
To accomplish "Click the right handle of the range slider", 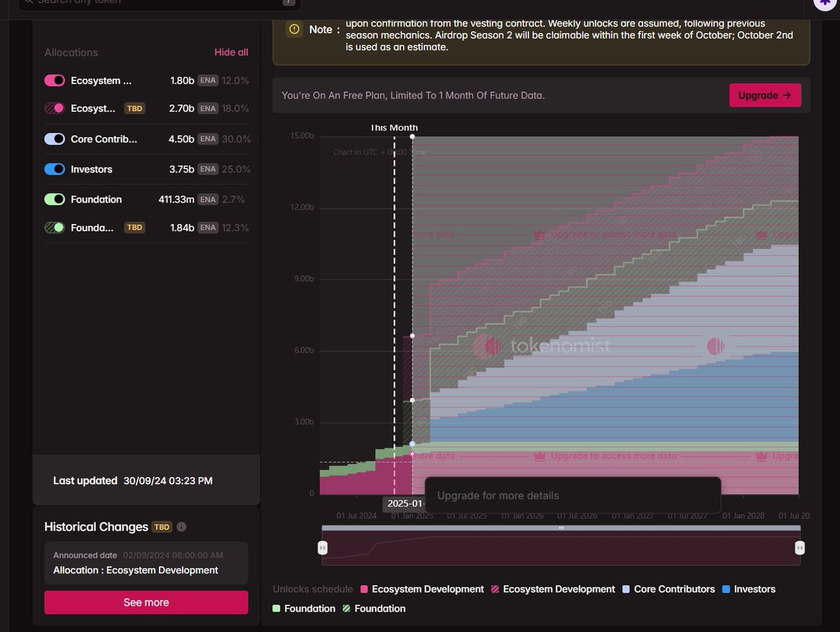I will pyautogui.click(x=800, y=547).
